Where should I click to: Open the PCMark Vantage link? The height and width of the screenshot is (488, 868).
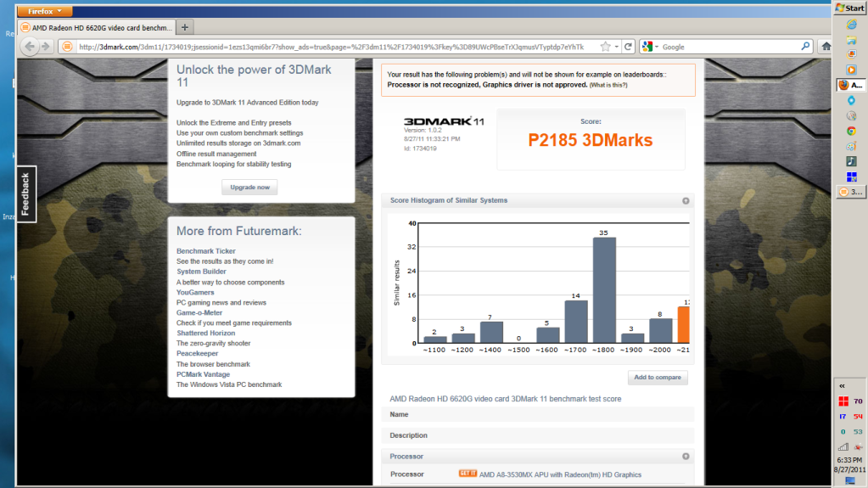tap(203, 374)
